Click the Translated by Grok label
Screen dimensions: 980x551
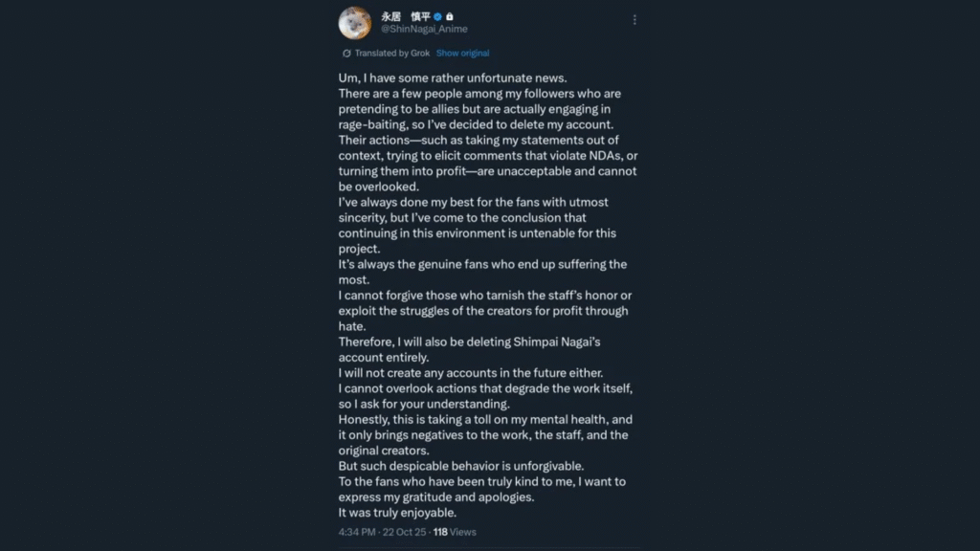coord(392,54)
